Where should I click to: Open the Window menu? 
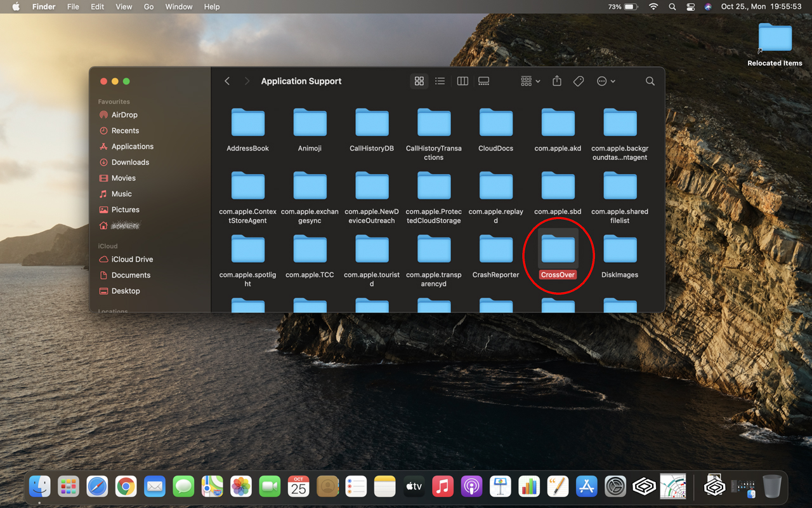tap(179, 7)
